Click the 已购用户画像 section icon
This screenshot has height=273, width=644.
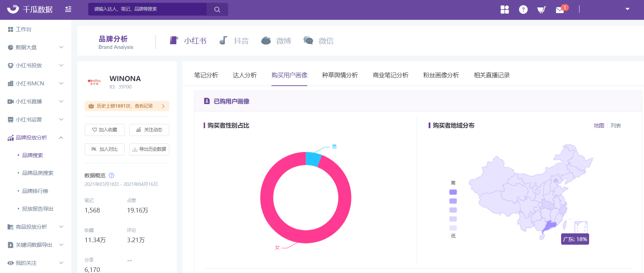(x=207, y=101)
